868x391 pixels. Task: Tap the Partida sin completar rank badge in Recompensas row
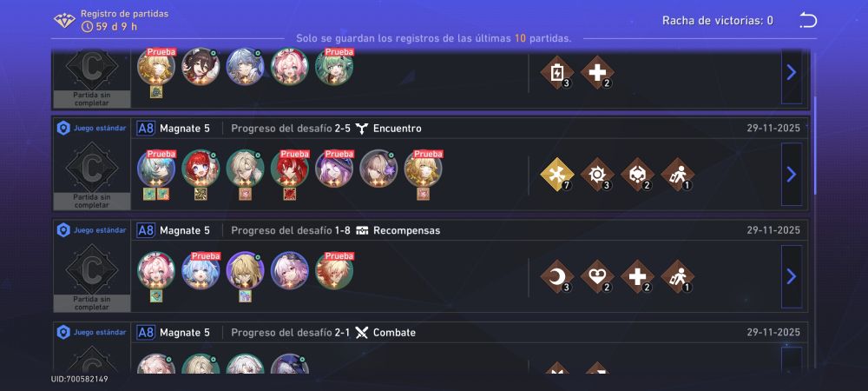pos(92,276)
